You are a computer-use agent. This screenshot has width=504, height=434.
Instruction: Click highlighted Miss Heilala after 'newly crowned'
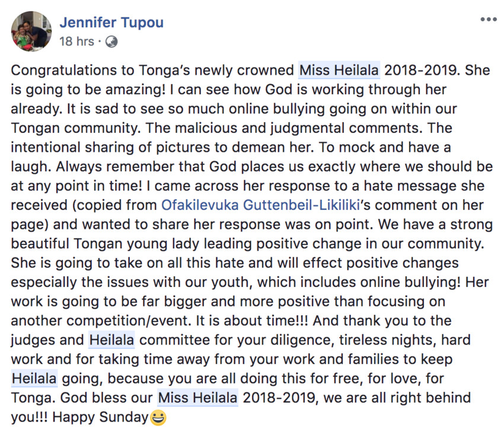tap(339, 70)
